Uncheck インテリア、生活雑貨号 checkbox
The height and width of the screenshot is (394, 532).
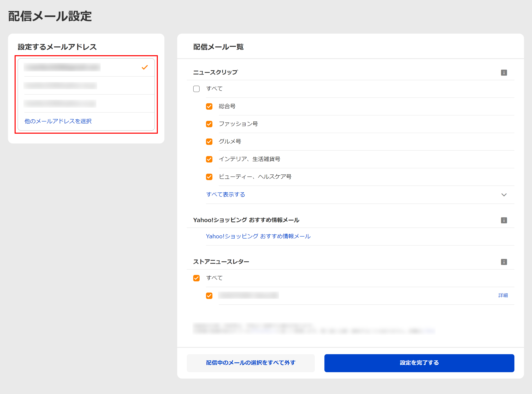209,159
